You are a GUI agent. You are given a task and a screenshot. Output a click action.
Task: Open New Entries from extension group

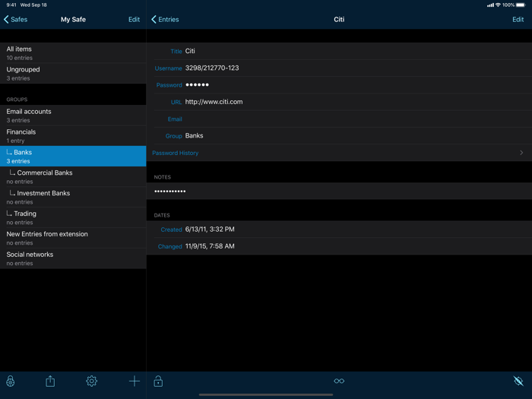[x=73, y=238]
